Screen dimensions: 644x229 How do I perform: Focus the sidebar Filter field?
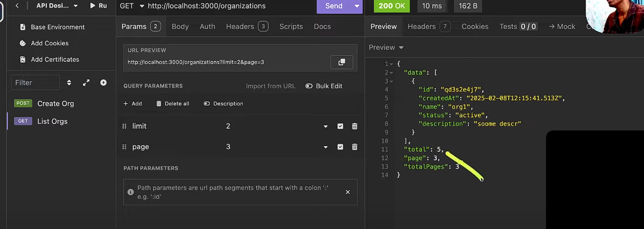[x=35, y=83]
